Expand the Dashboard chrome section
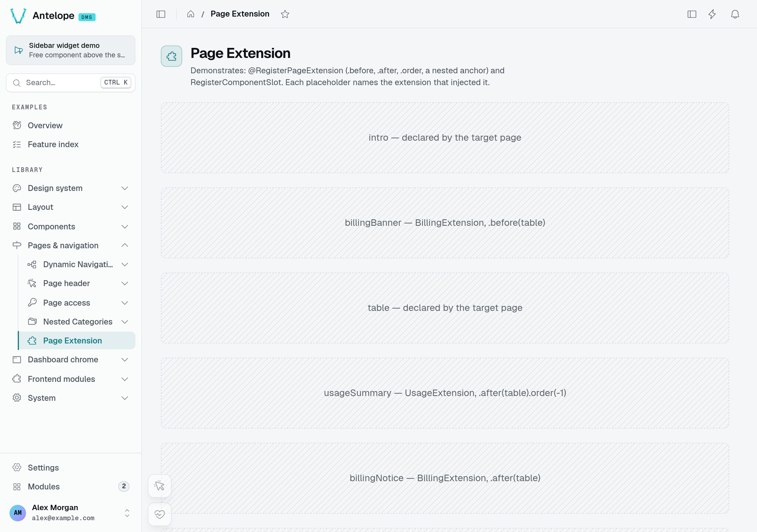Viewport: 757px width, 532px height. [x=71, y=359]
